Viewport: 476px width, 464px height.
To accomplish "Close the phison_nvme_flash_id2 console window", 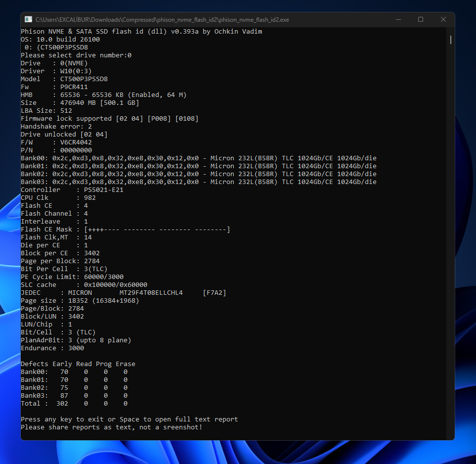I will click(x=443, y=19).
